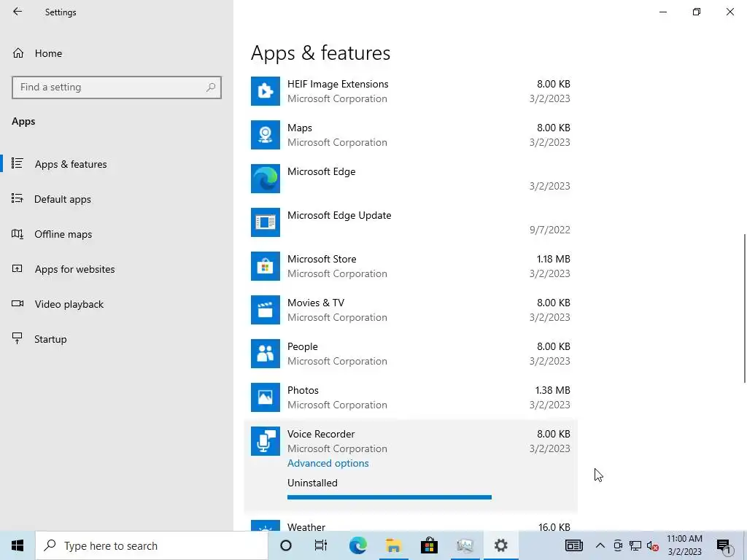Click the Meet Now camera tray icon
Image resolution: width=747 pixels, height=560 pixels.
pyautogui.click(x=617, y=545)
